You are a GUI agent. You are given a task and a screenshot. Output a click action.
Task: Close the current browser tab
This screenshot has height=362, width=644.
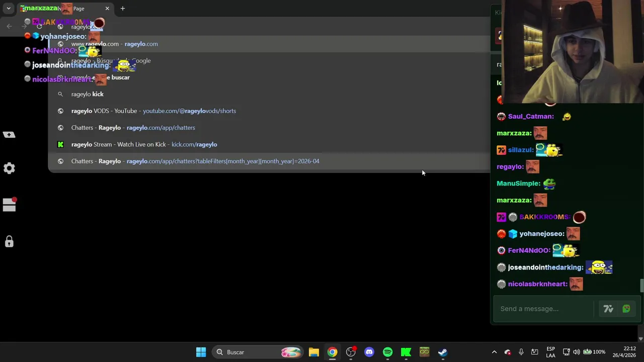[107, 9]
